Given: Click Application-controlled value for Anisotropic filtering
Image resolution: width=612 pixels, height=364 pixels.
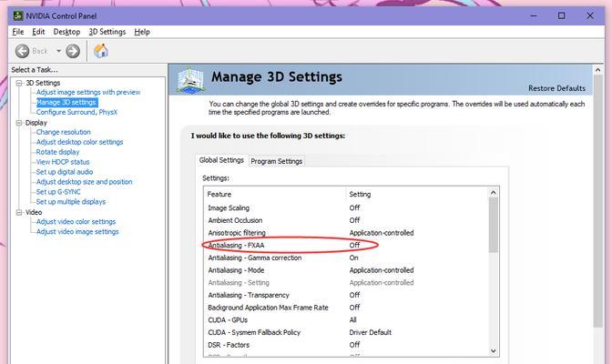Looking at the screenshot, I should point(382,233).
